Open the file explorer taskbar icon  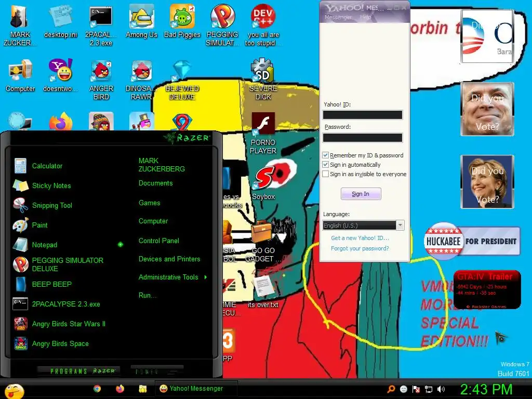[x=142, y=389]
